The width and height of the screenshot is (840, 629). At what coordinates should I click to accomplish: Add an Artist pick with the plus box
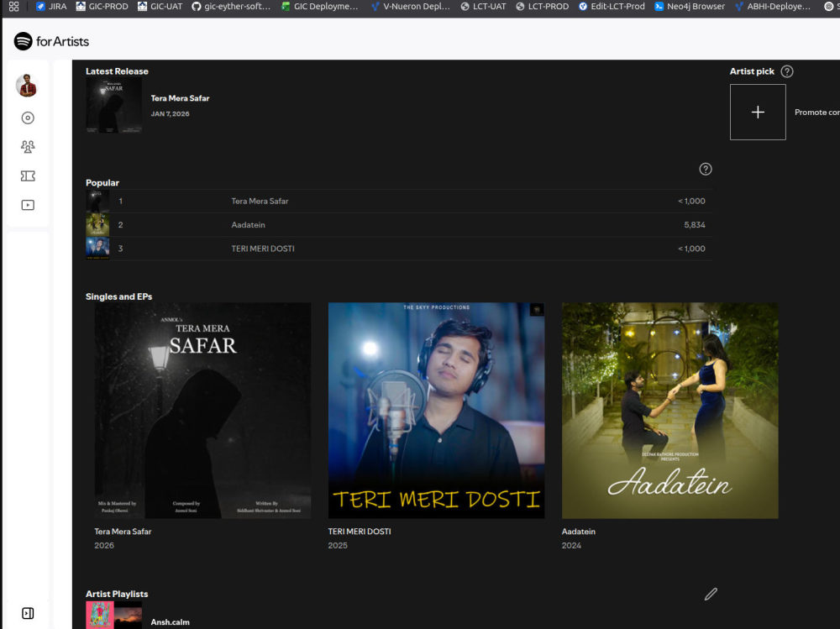[758, 112]
